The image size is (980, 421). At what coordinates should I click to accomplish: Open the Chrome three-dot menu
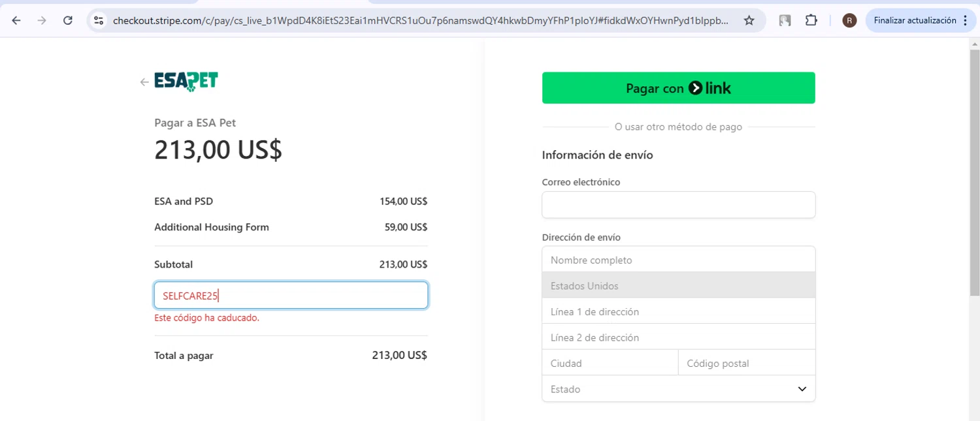click(x=966, y=20)
